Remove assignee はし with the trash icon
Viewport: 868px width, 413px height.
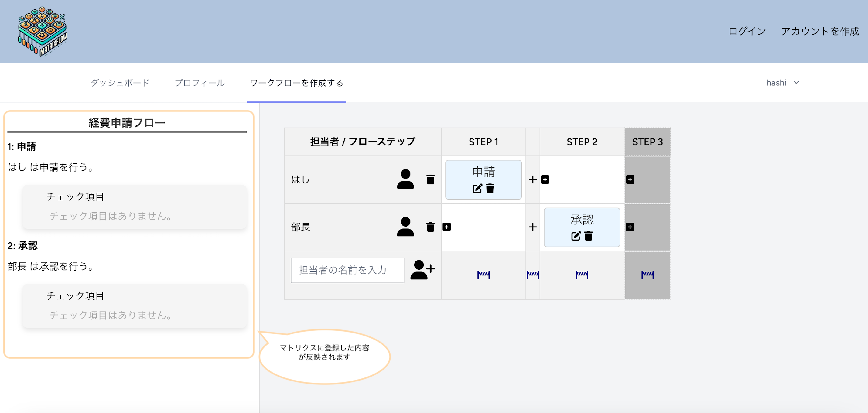pos(430,179)
